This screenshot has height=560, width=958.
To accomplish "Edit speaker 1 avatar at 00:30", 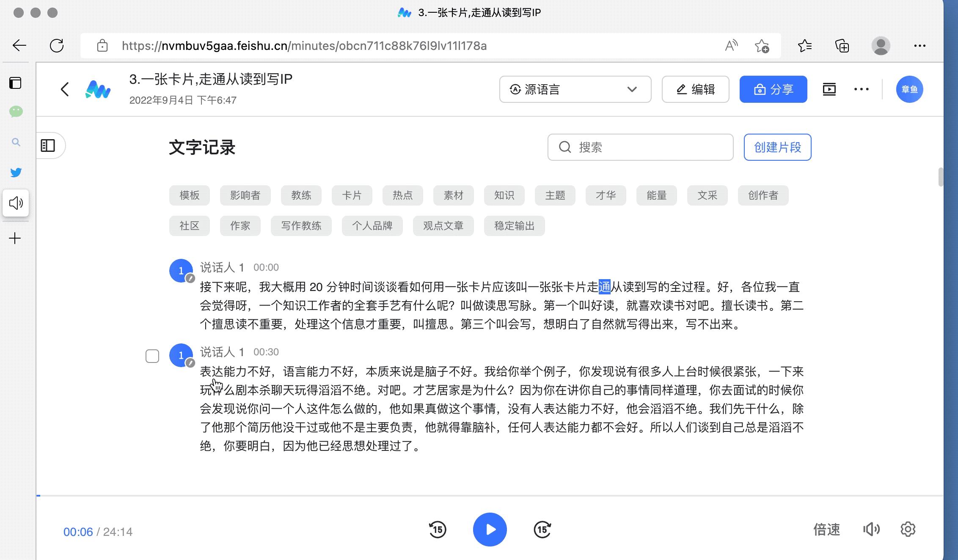I will (x=181, y=355).
